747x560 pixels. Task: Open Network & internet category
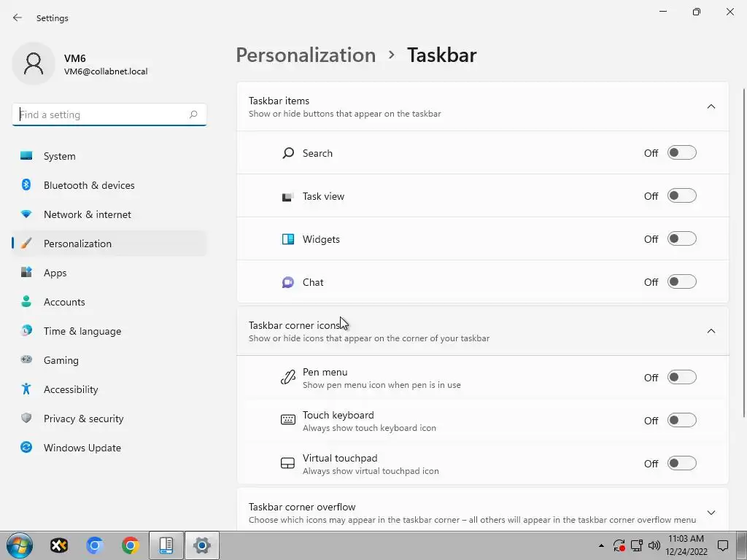tap(109, 214)
